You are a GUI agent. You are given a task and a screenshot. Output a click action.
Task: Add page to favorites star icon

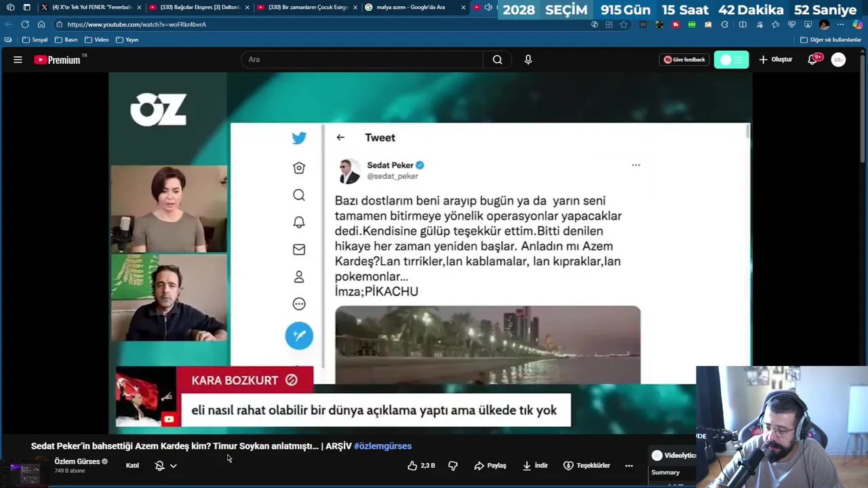click(x=624, y=24)
